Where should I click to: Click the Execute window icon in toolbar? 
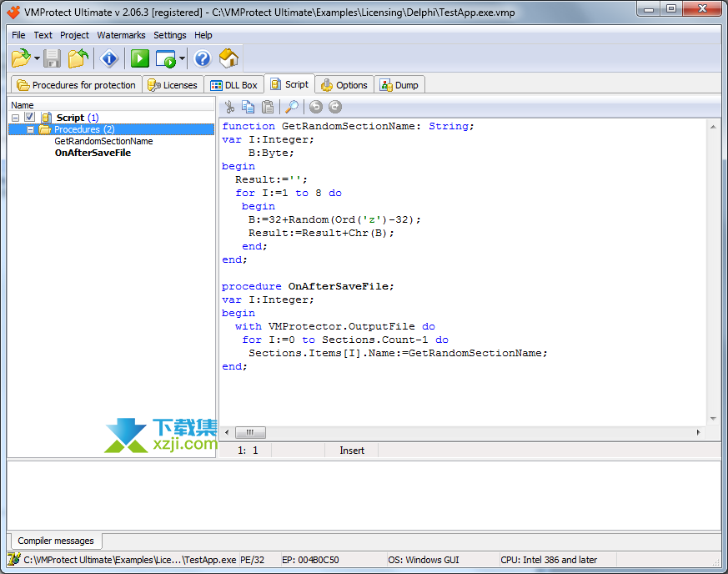pos(166,59)
